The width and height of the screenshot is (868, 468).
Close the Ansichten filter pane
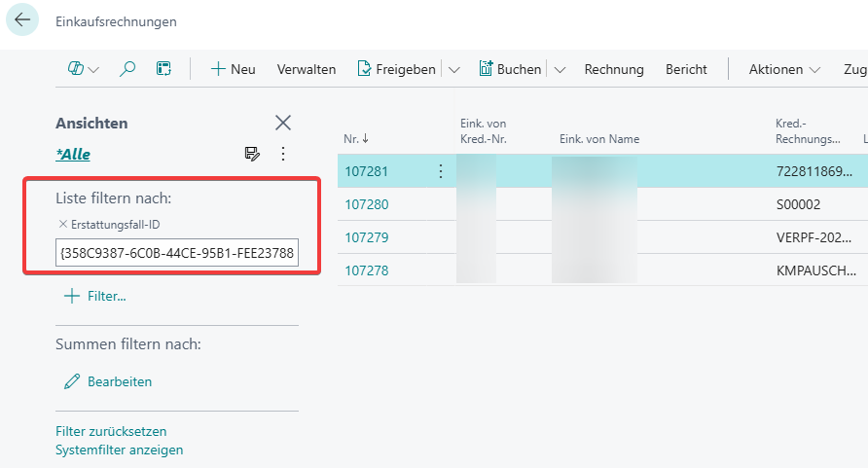click(283, 123)
